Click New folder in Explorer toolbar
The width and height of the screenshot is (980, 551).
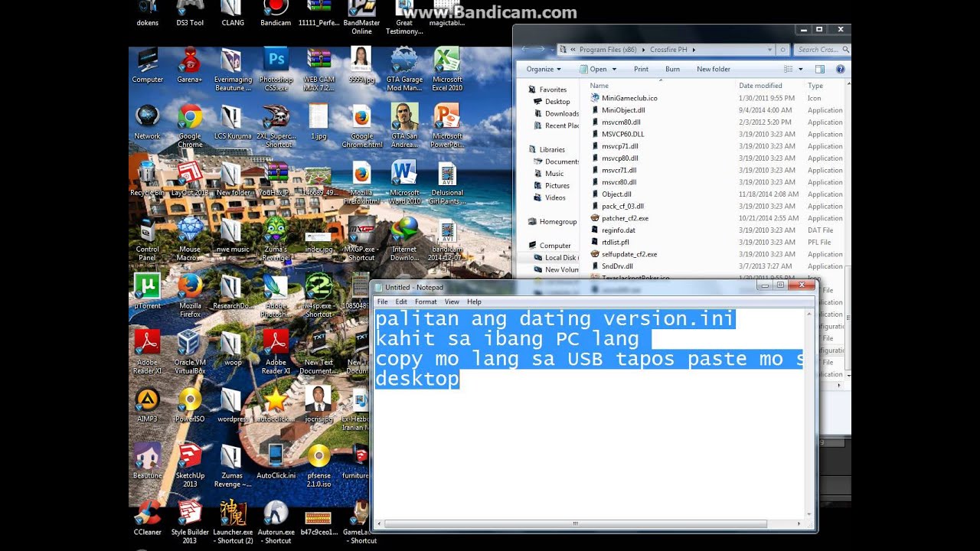713,69
